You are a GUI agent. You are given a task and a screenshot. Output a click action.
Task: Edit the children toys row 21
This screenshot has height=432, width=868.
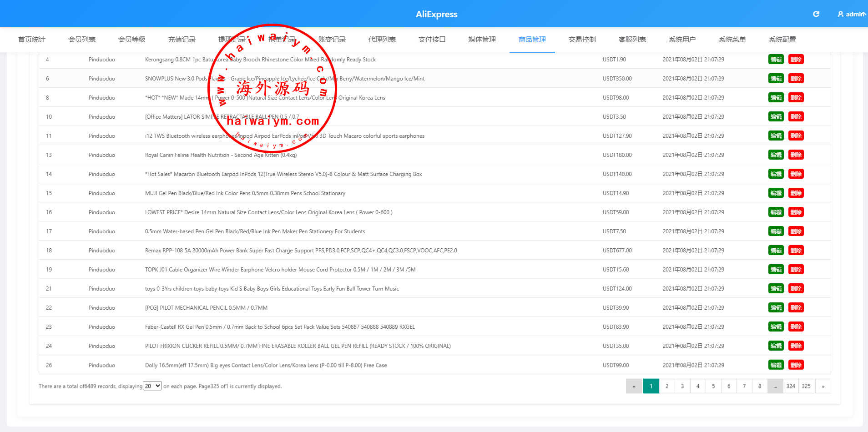point(776,289)
